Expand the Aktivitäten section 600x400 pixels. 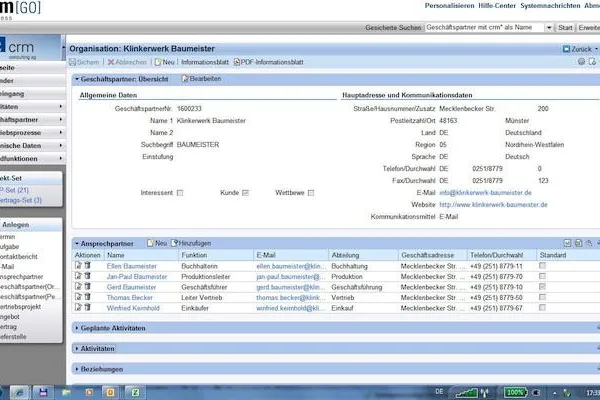tap(77, 349)
